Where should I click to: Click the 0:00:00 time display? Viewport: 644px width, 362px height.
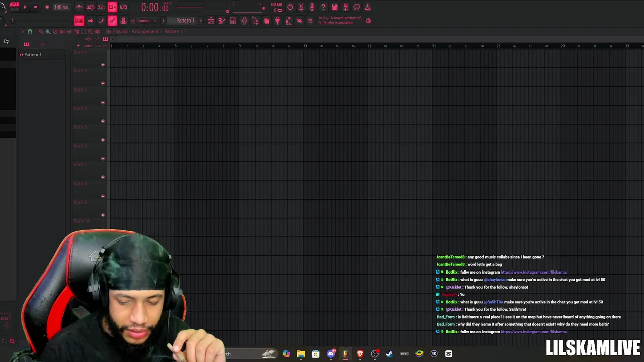click(x=154, y=8)
